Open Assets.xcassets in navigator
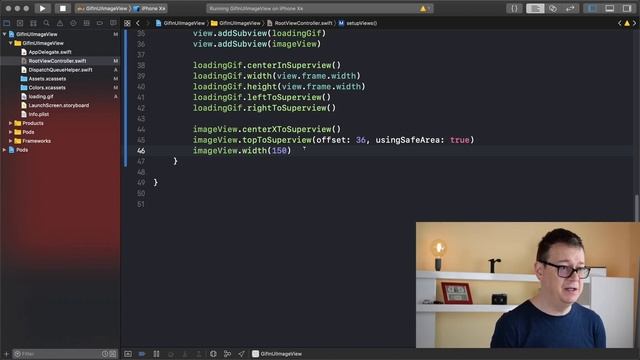 (47, 79)
